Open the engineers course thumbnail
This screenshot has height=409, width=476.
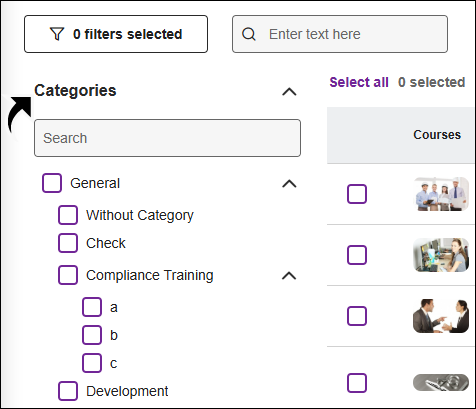click(x=441, y=194)
